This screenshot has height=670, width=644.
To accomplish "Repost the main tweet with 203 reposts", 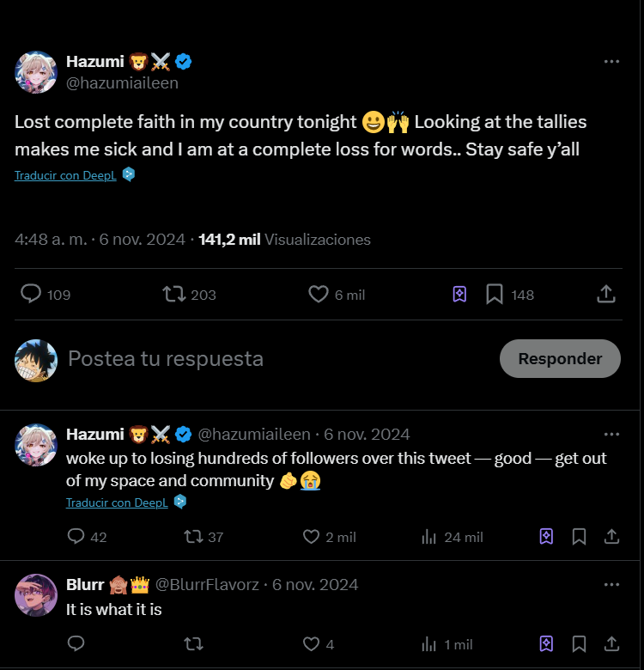I will pos(174,295).
